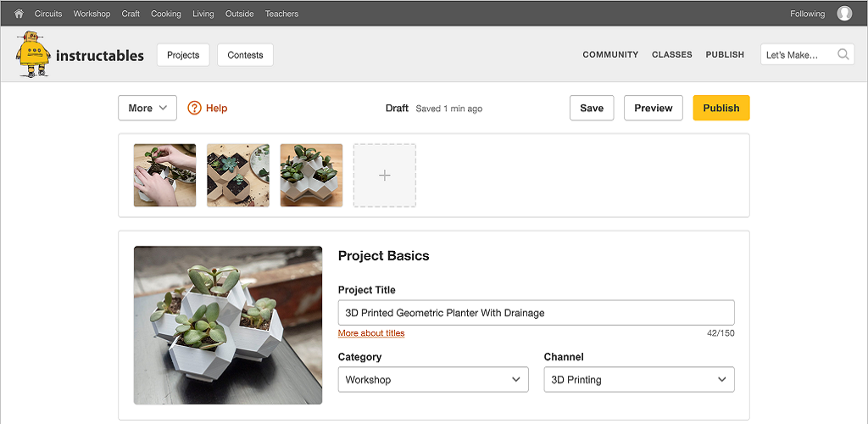Viewport: 868px width, 424px height.
Task: Open the Channel dropdown showing 3D Printing
Action: click(639, 380)
